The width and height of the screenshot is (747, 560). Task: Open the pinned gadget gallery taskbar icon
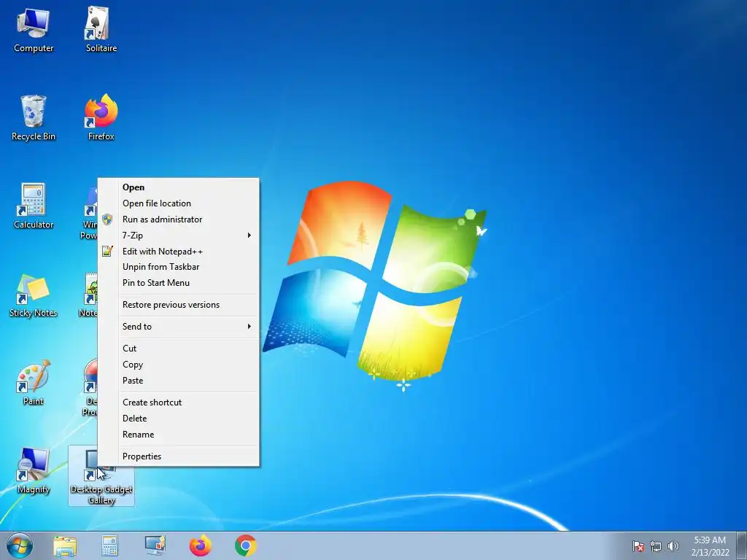coord(155,545)
